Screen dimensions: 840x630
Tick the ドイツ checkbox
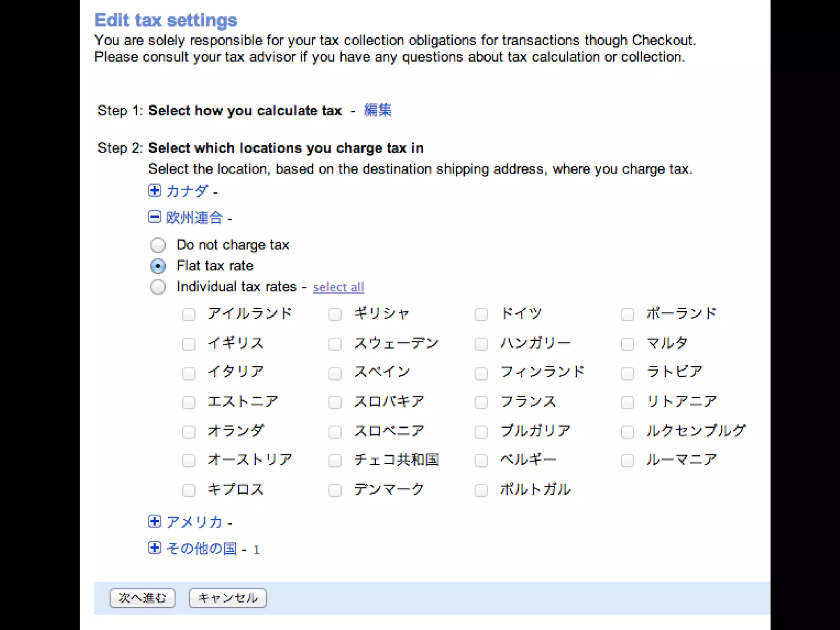(x=481, y=315)
